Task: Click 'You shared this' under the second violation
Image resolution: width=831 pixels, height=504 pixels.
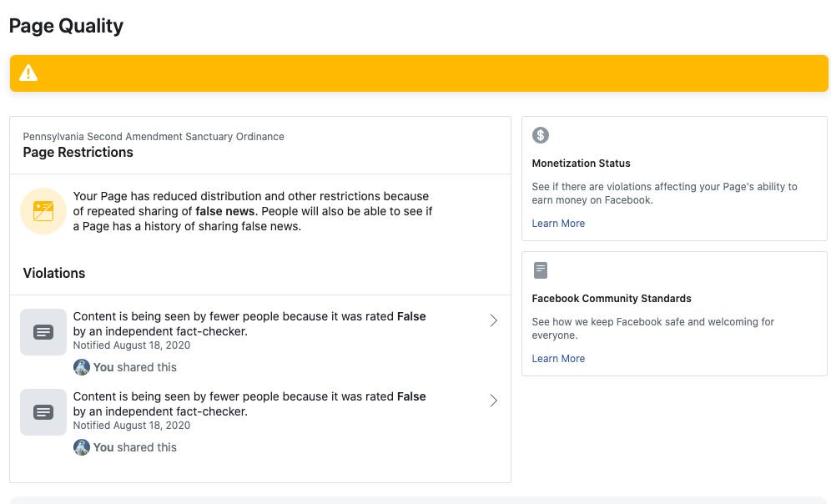Action: coord(134,447)
